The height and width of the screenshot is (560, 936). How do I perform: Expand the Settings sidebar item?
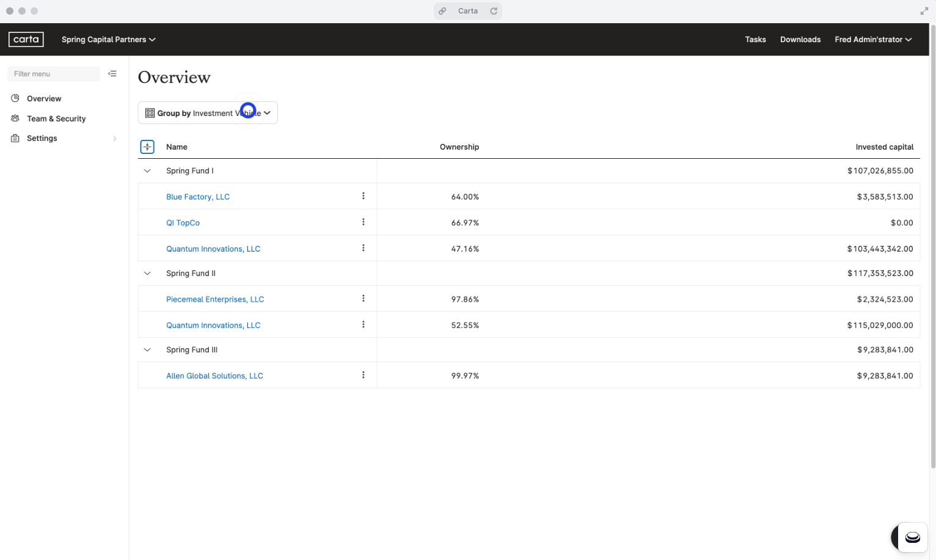(64, 139)
